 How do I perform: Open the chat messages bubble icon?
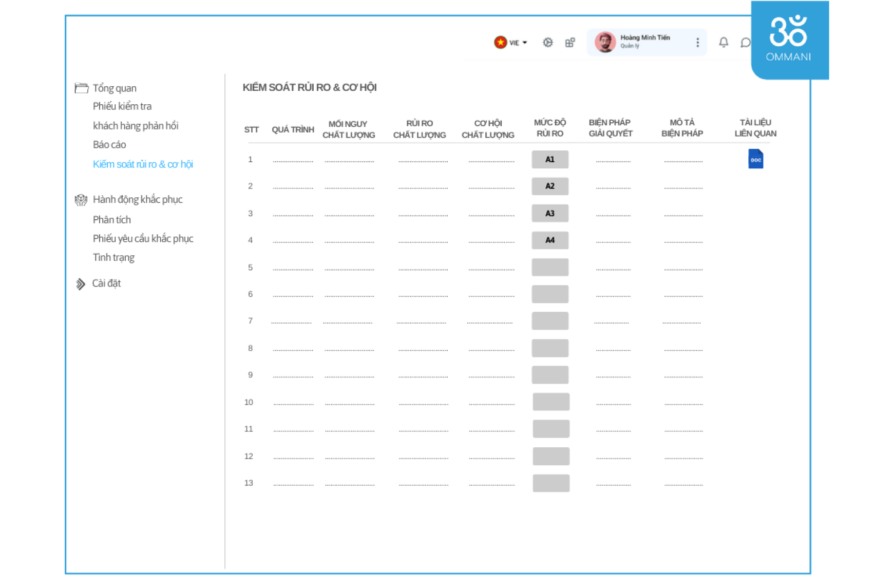tap(746, 43)
